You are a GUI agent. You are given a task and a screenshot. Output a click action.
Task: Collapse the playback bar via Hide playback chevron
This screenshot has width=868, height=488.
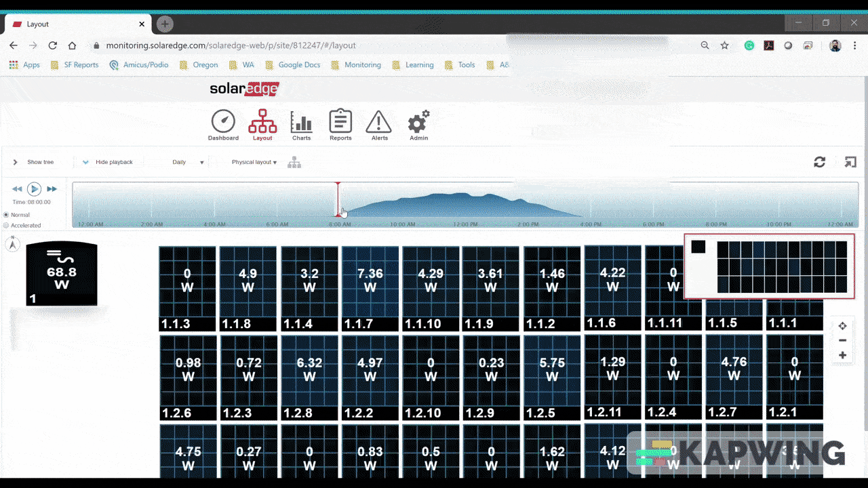tap(85, 162)
